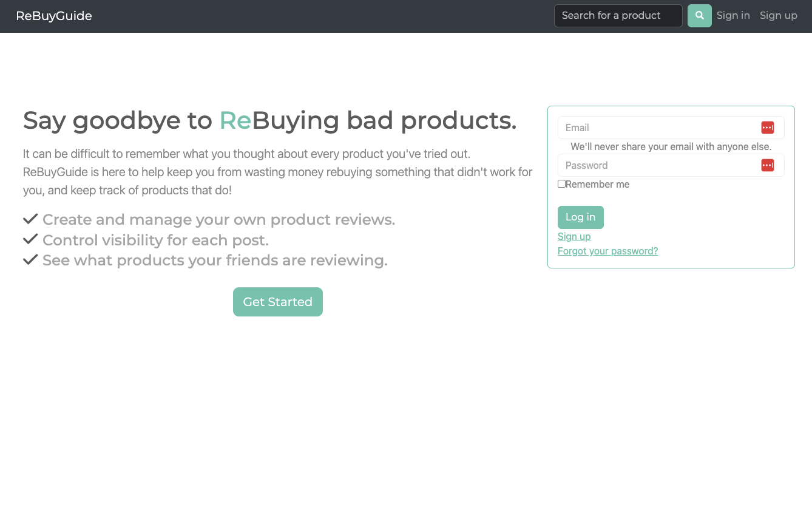Focus the Password input field
This screenshot has width=812, height=512.
click(x=671, y=165)
